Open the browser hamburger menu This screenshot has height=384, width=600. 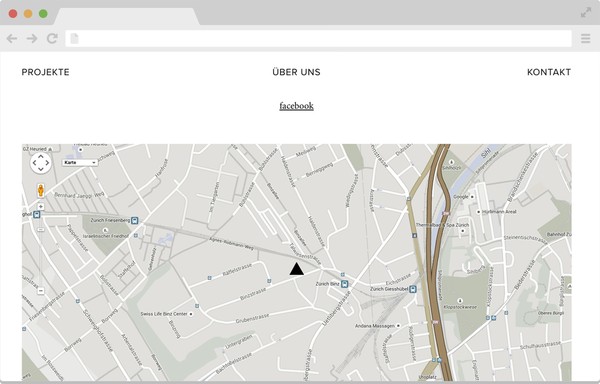point(585,38)
